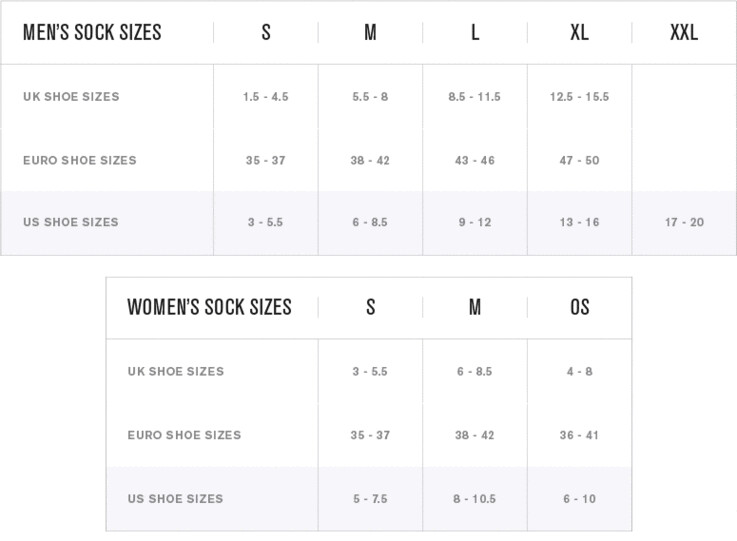Select women's US size 6 - 10 cell

tap(579, 499)
